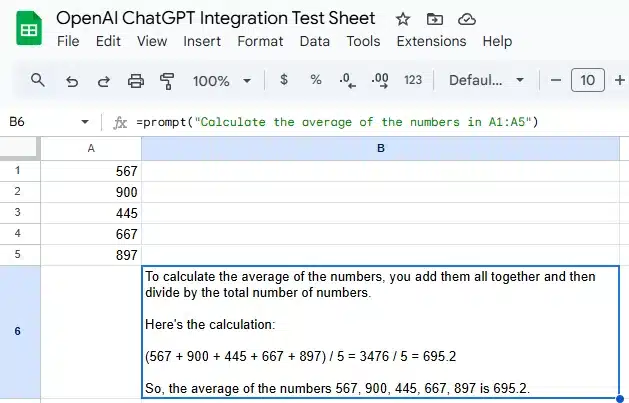Open the Insert menu
This screenshot has width=629, height=403.
(202, 41)
